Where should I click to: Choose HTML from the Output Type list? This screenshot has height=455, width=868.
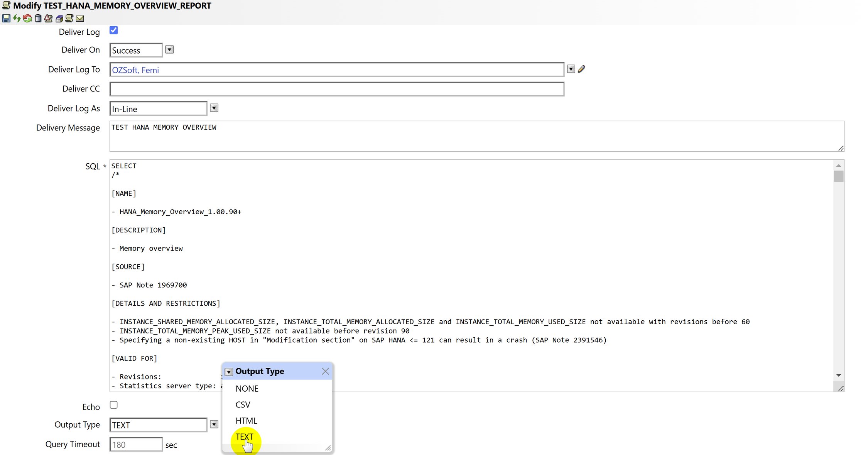click(x=246, y=421)
